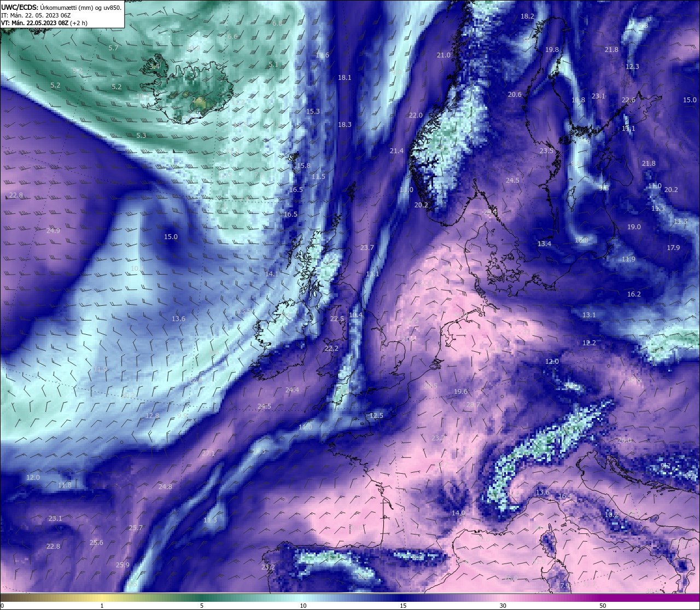The width and height of the screenshot is (700, 610).
Task: Click the map value "16.4"
Action: [x=564, y=497]
